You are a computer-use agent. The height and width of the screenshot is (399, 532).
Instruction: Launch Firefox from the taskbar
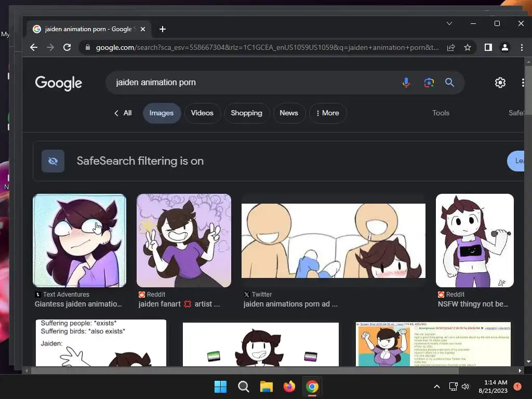289,387
